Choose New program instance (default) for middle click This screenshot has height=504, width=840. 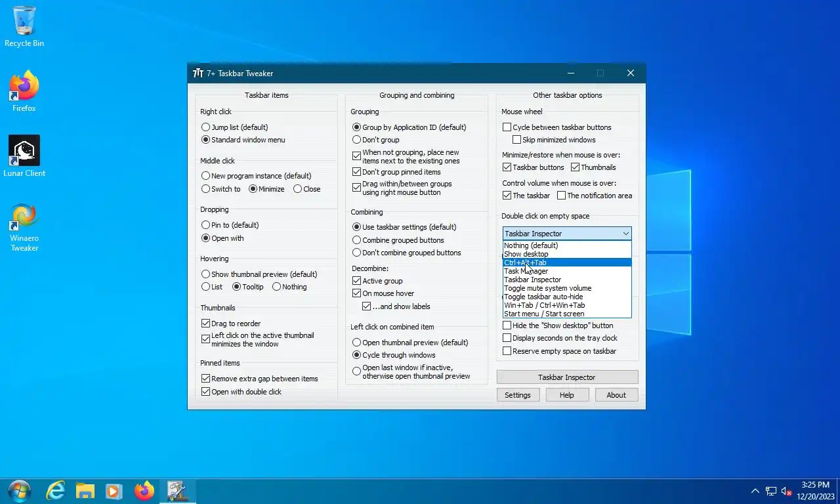[256, 176]
